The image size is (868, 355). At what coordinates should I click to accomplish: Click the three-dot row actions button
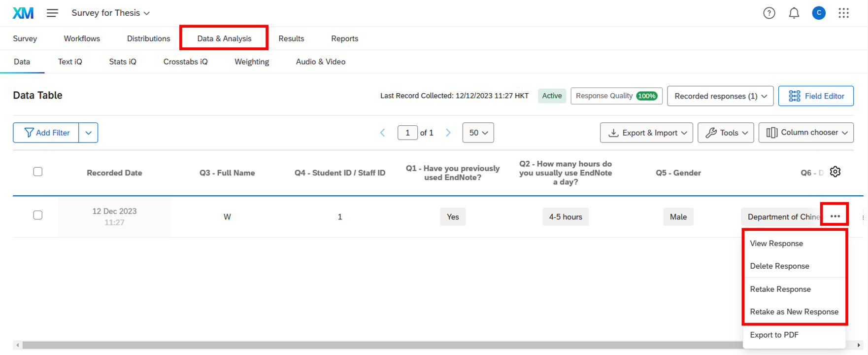835,216
